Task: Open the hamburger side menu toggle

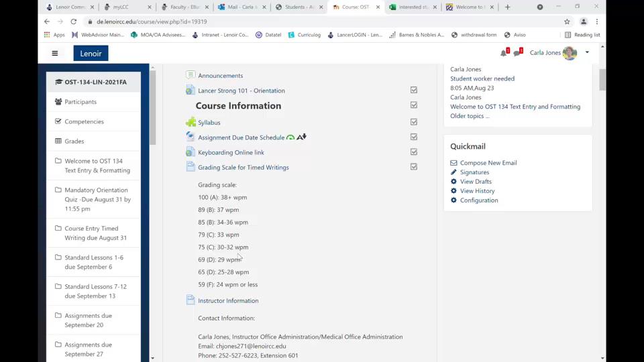Action: [x=54, y=54]
